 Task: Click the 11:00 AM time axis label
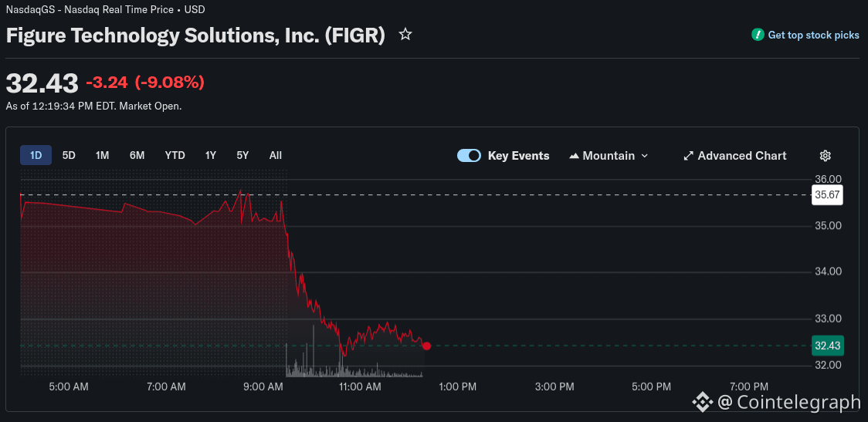(361, 387)
